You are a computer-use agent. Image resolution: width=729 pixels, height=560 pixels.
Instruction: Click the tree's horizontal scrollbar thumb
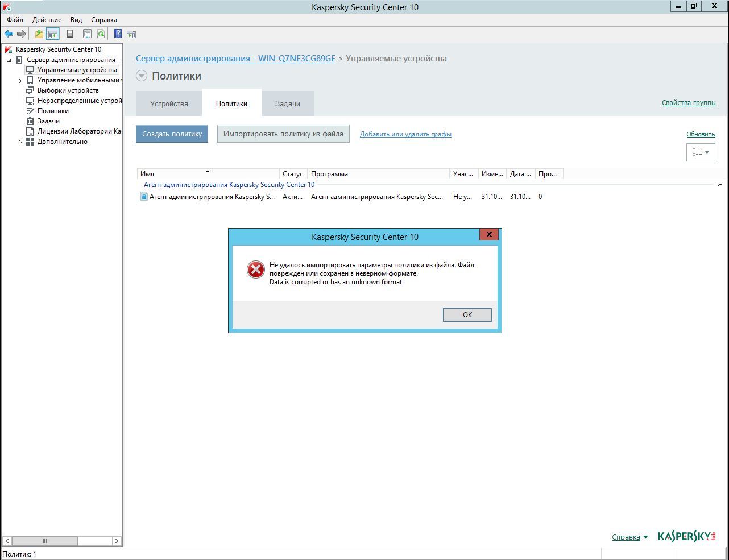tap(45, 541)
